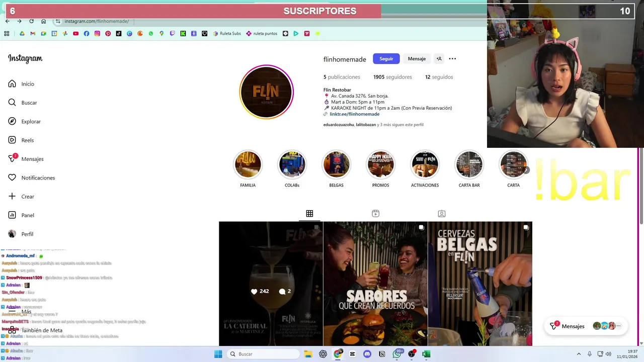Image resolution: width=644 pixels, height=362 pixels.
Task: Open the browser apps grid icon
Action: [7, 34]
